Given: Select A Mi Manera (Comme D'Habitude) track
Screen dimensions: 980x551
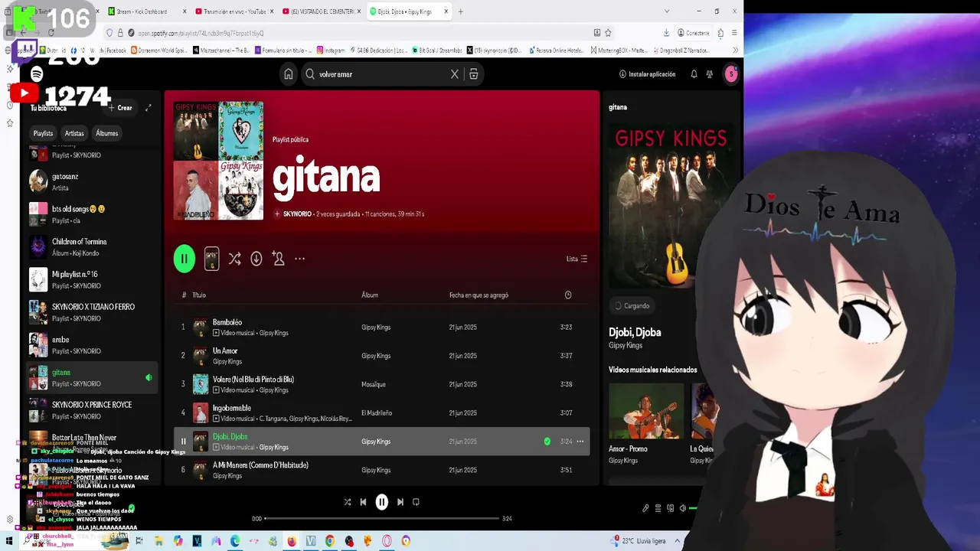Looking at the screenshot, I should (x=382, y=470).
